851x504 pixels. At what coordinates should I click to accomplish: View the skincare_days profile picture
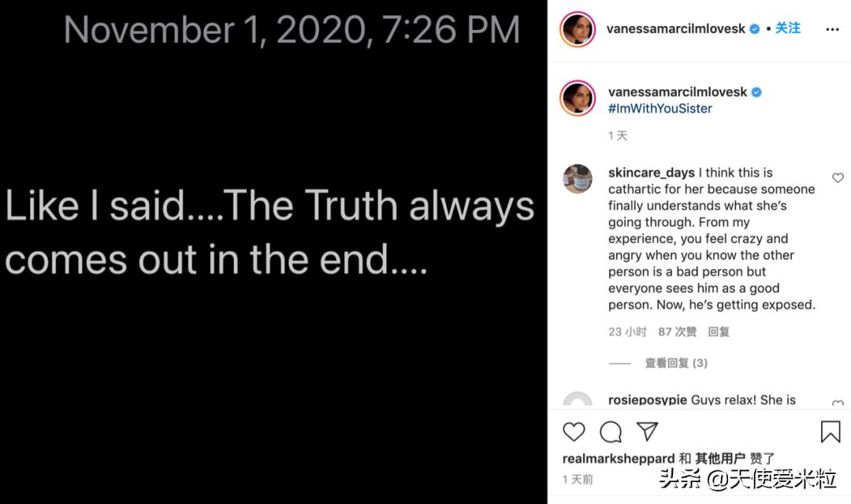tap(578, 179)
